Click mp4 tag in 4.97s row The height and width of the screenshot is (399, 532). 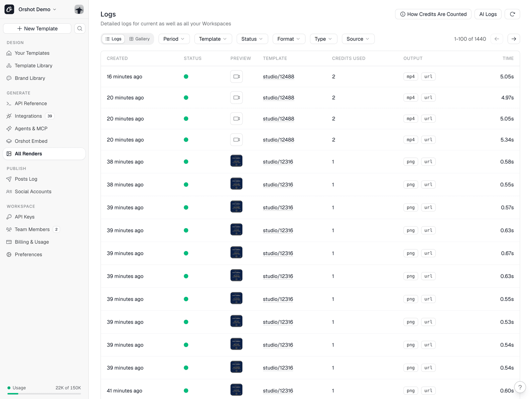pyautogui.click(x=411, y=97)
